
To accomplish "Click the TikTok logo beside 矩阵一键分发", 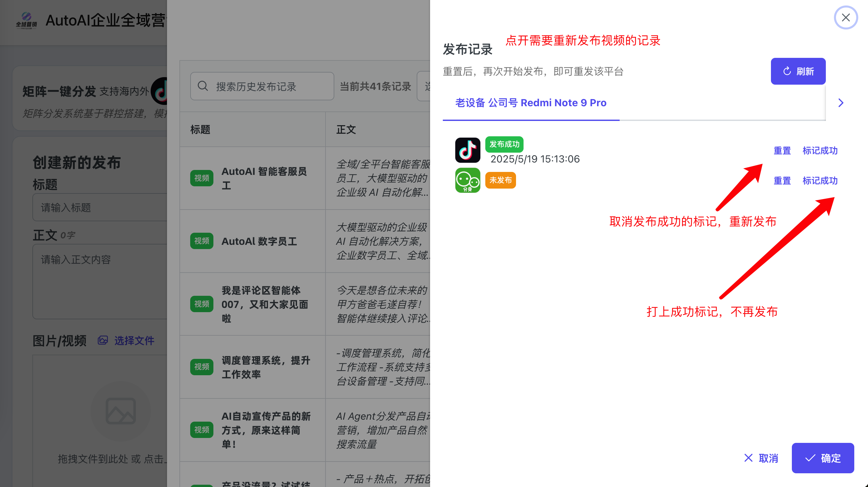I will [159, 91].
